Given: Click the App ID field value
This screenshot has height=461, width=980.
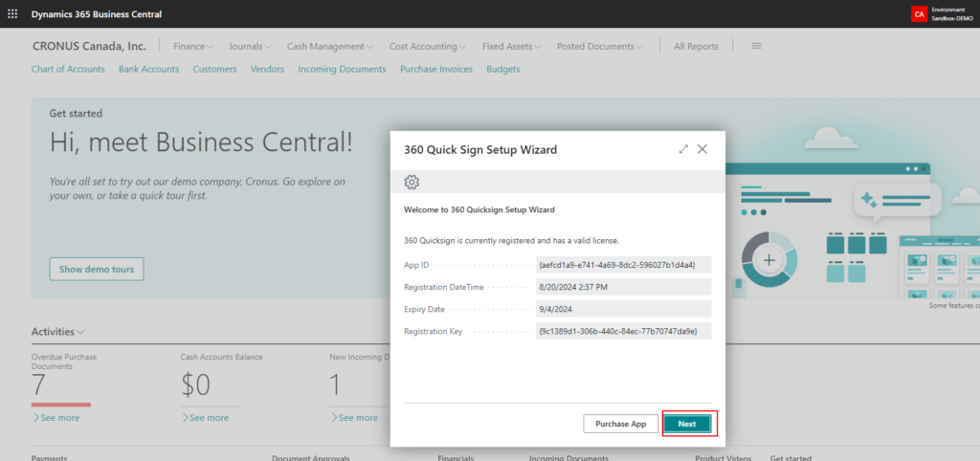Looking at the screenshot, I should pyautogui.click(x=624, y=264).
